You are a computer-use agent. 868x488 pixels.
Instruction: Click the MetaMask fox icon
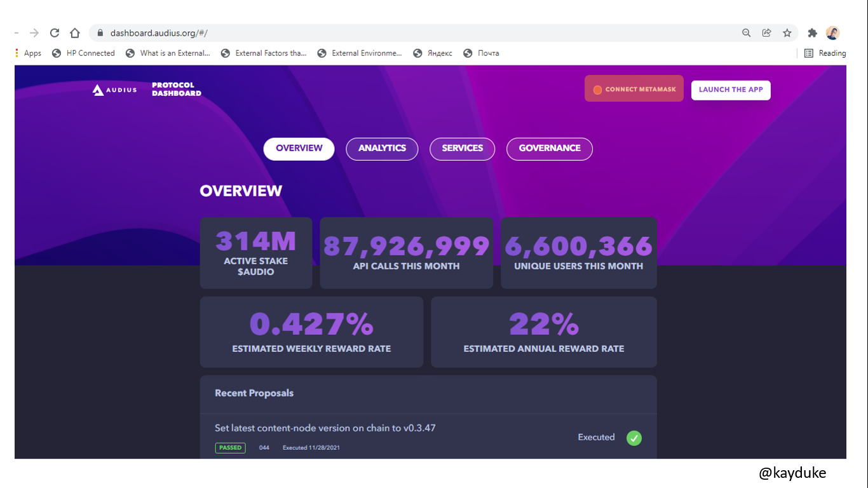click(597, 90)
